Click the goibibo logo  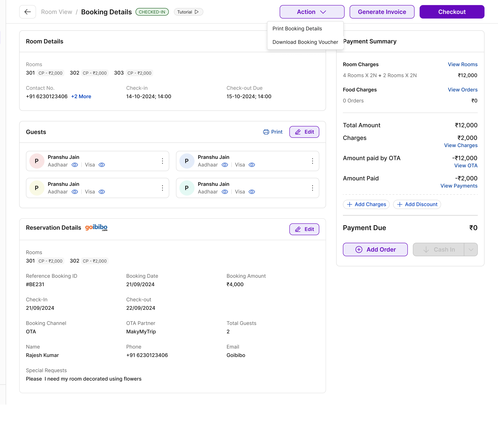[x=96, y=227]
